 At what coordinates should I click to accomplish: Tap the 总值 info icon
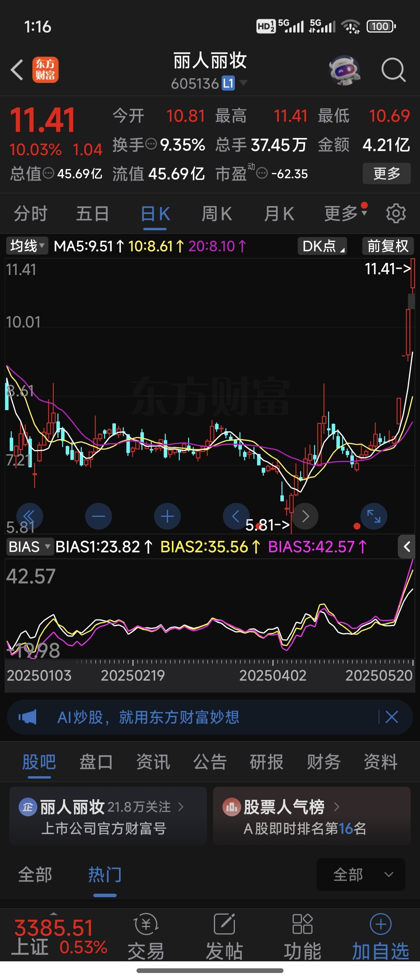pyautogui.click(x=48, y=173)
